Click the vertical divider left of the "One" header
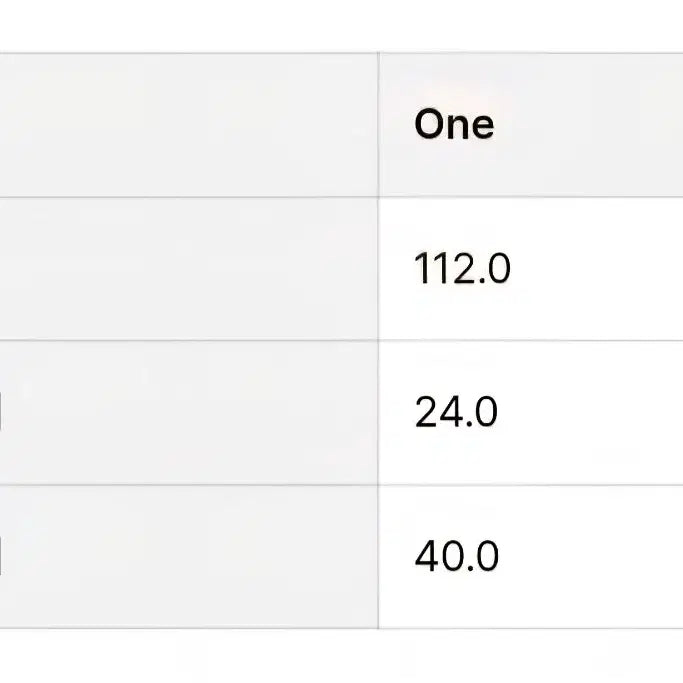Screen dimensions: 683x683 pyautogui.click(x=378, y=125)
